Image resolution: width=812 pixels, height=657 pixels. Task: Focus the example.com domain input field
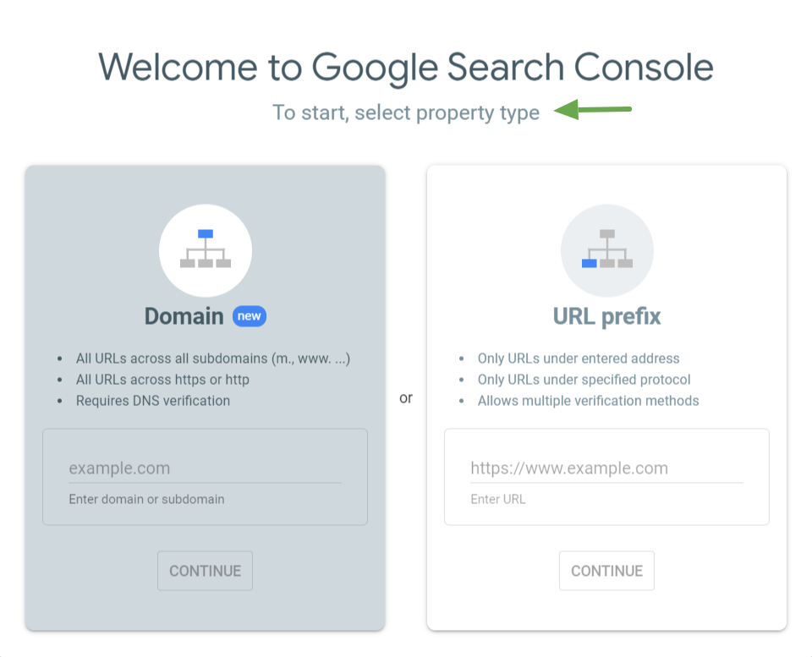tap(205, 468)
